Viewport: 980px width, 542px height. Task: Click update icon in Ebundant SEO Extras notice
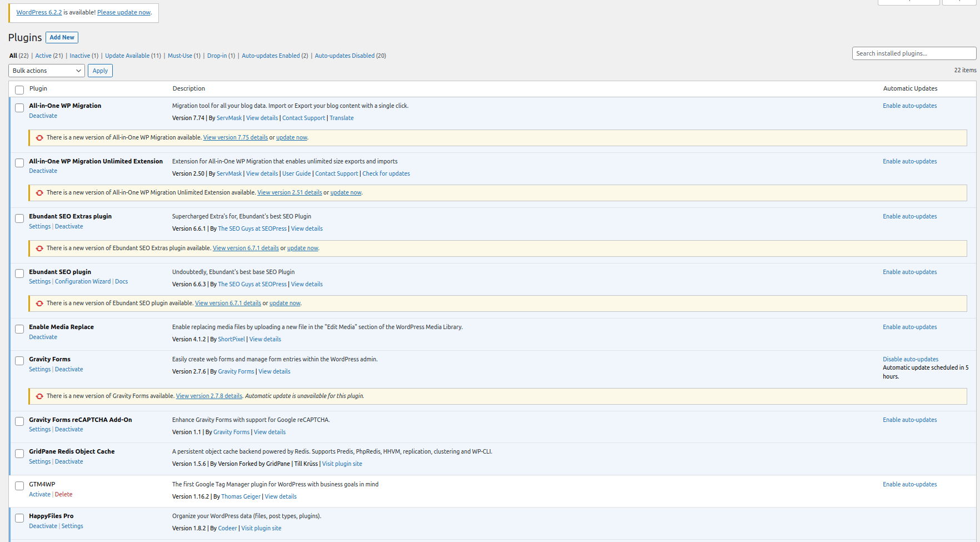(x=39, y=248)
